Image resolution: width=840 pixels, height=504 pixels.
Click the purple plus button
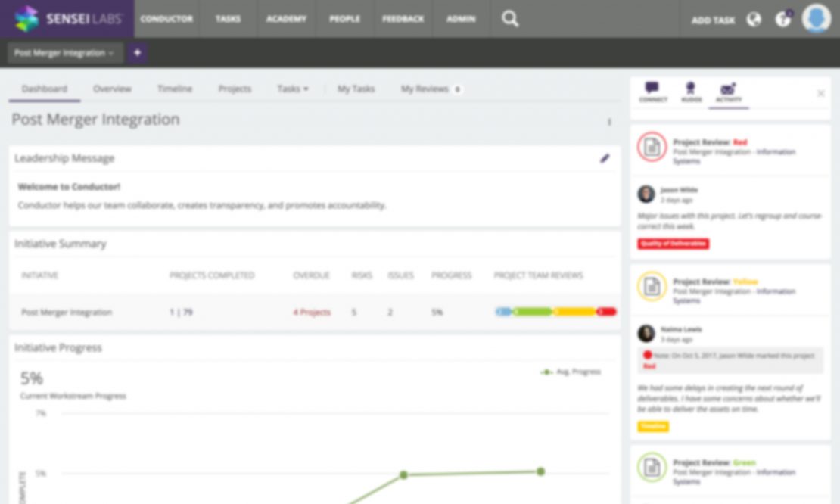click(x=137, y=53)
